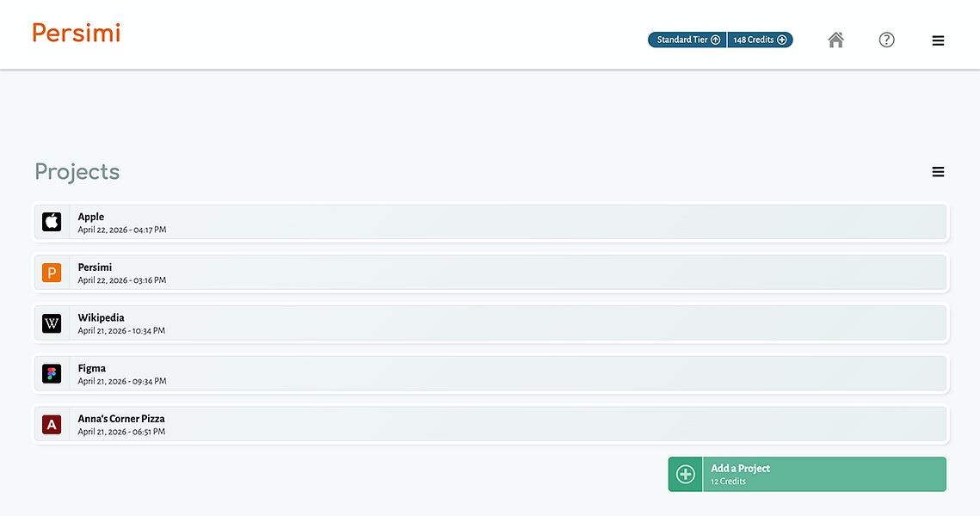Image resolution: width=980 pixels, height=516 pixels.
Task: Add credits via the 148 Credits pill
Action: 760,40
